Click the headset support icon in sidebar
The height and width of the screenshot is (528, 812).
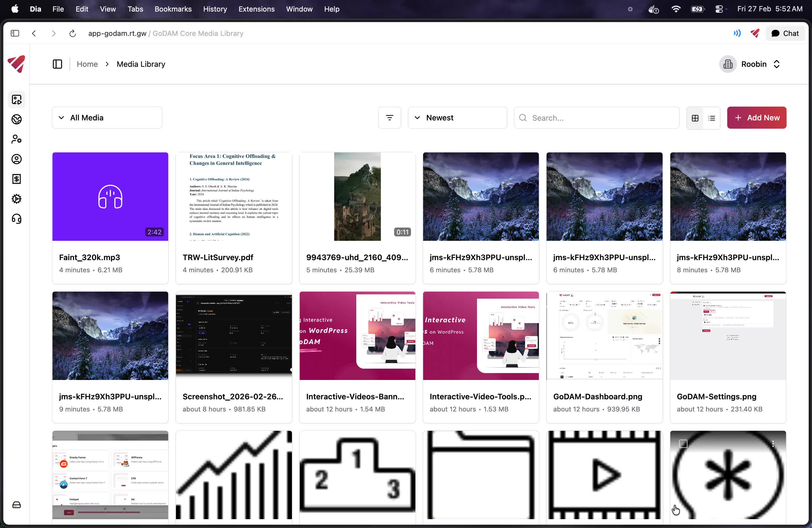(x=16, y=219)
